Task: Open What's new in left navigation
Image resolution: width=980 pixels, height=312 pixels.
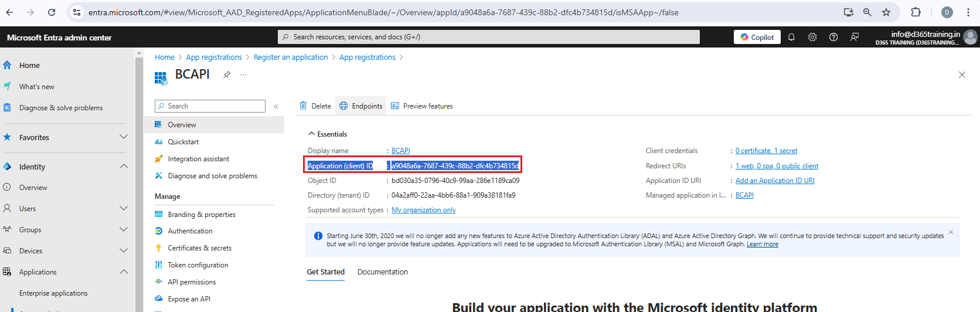Action: (x=36, y=87)
